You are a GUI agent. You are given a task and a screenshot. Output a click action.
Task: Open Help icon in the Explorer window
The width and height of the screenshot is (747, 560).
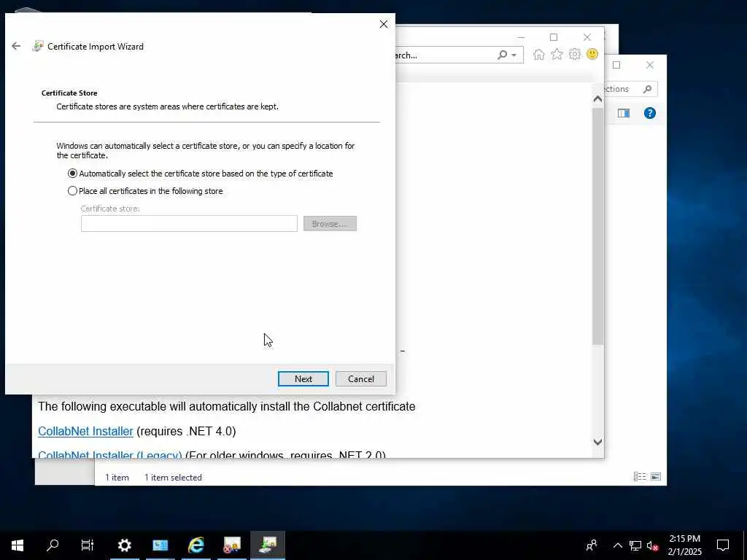click(650, 113)
